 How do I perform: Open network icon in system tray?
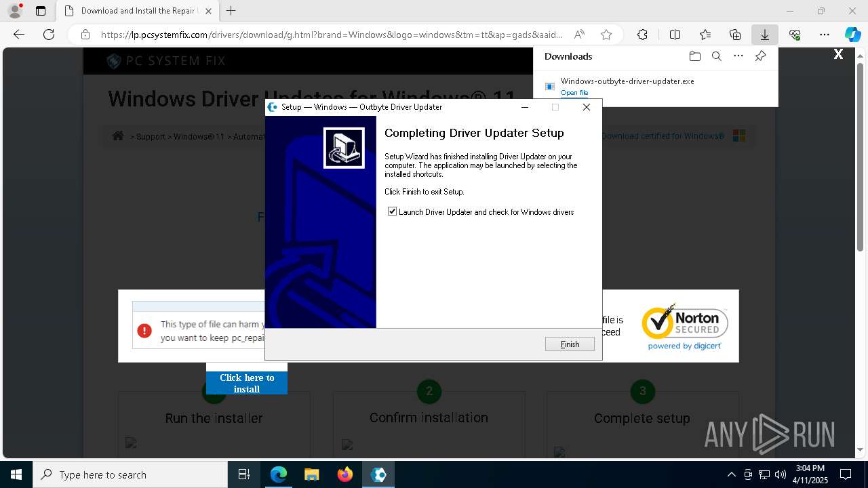pos(764,474)
